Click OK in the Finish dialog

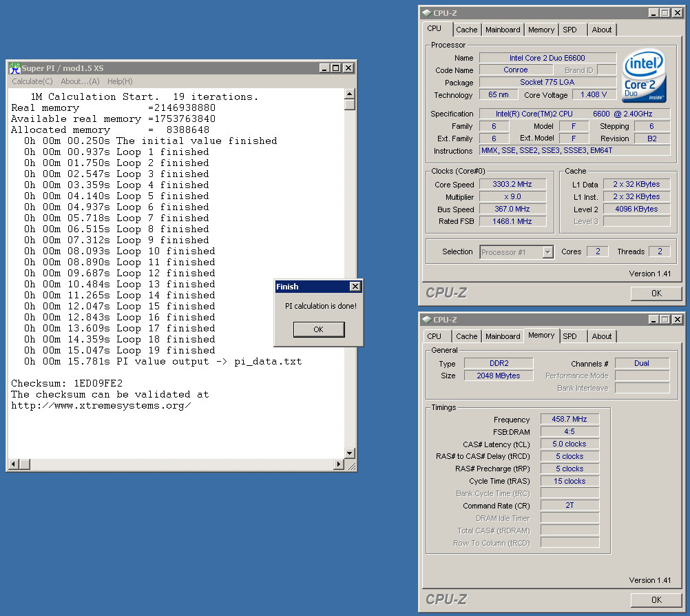click(x=319, y=329)
